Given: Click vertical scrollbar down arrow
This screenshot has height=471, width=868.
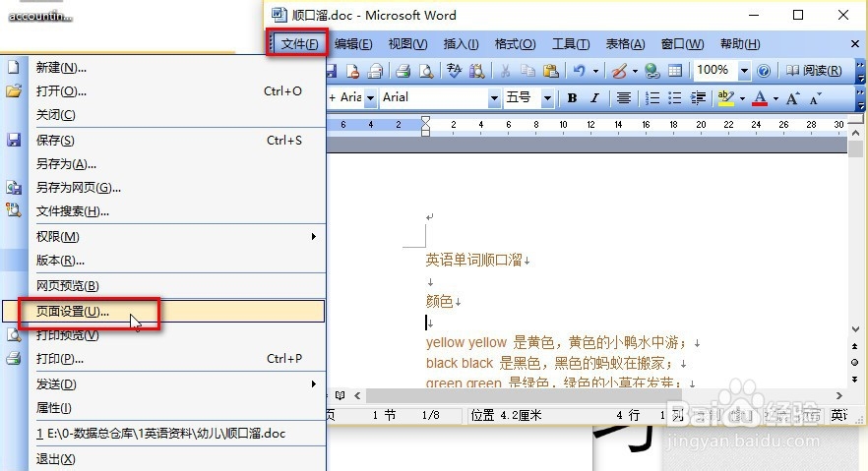Looking at the screenshot, I should click(856, 329).
